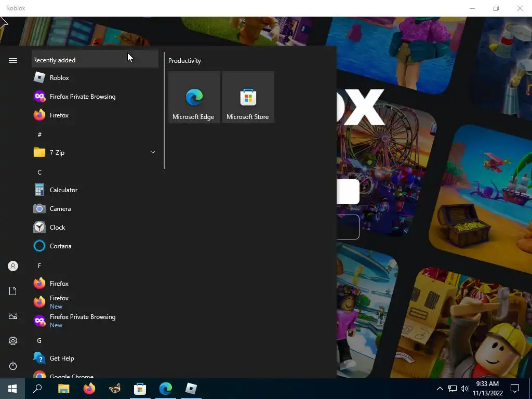Image resolution: width=532 pixels, height=399 pixels.
Task: Launch Firefox Private Browsing under Recently added
Action: 95,96
